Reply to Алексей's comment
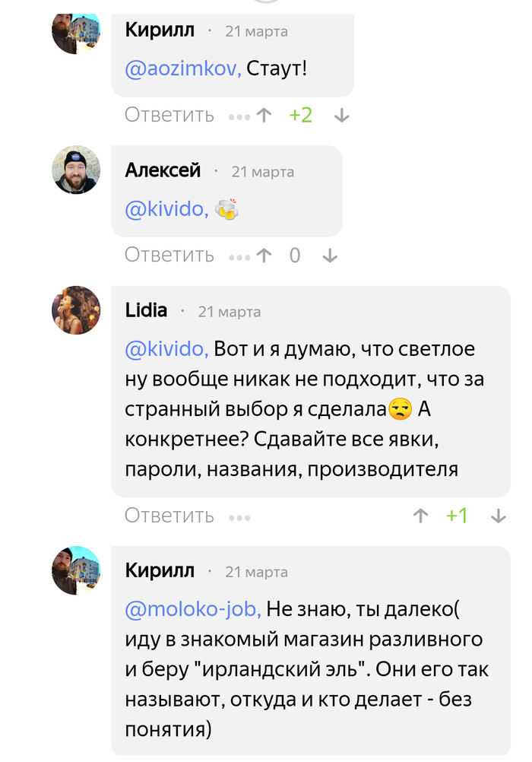532x762 pixels. click(x=169, y=256)
